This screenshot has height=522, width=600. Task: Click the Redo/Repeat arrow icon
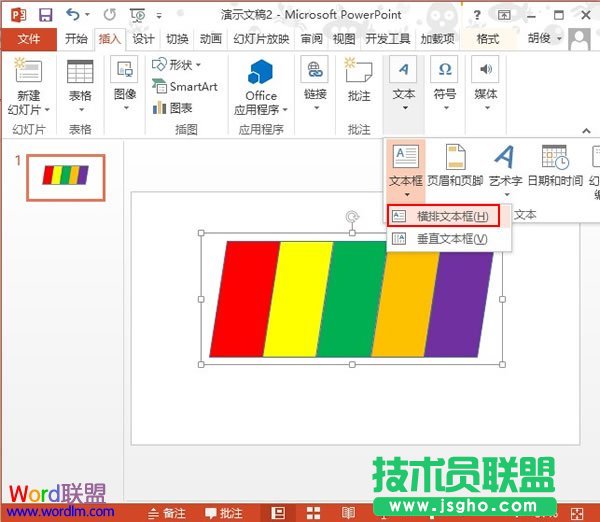109,15
